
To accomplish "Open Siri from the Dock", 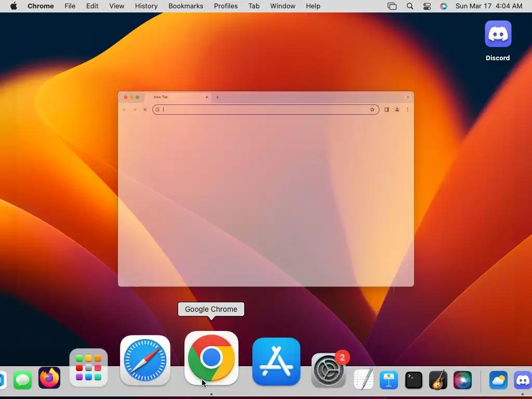I will coord(462,380).
